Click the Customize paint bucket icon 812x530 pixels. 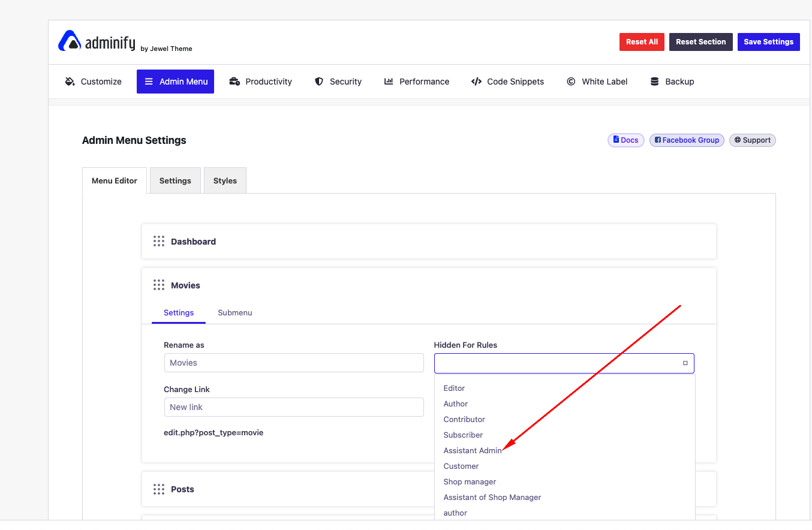coord(70,82)
